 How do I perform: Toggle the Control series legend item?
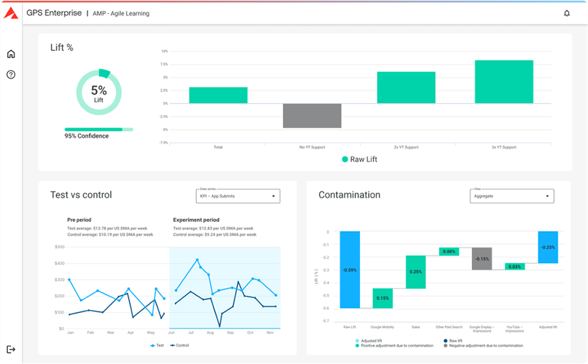pos(179,346)
